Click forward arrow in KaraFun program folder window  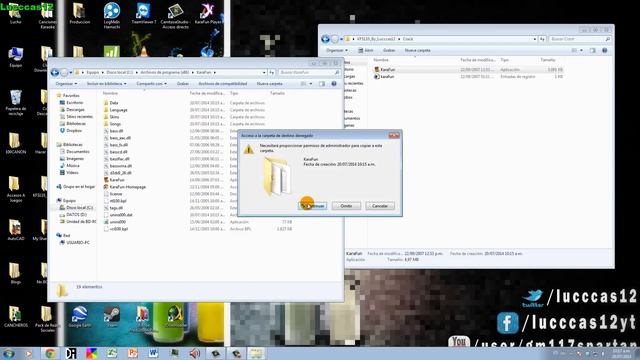click(64, 73)
